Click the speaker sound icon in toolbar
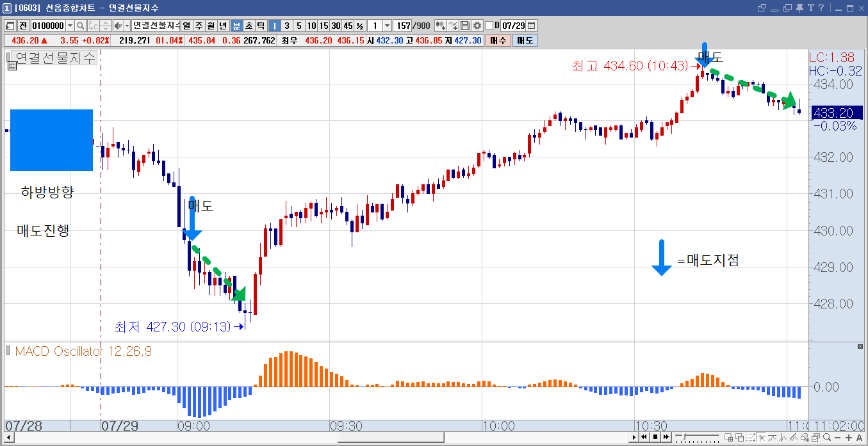Viewport: 868px width, 446px height. click(117, 26)
